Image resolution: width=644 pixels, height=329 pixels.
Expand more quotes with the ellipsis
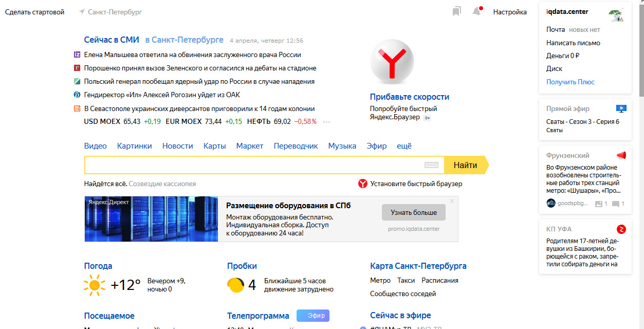(326, 122)
